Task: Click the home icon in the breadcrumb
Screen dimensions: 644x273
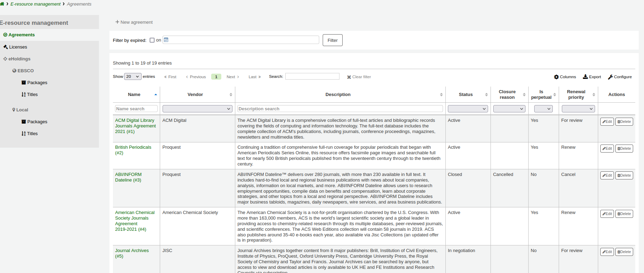Action: [2, 4]
